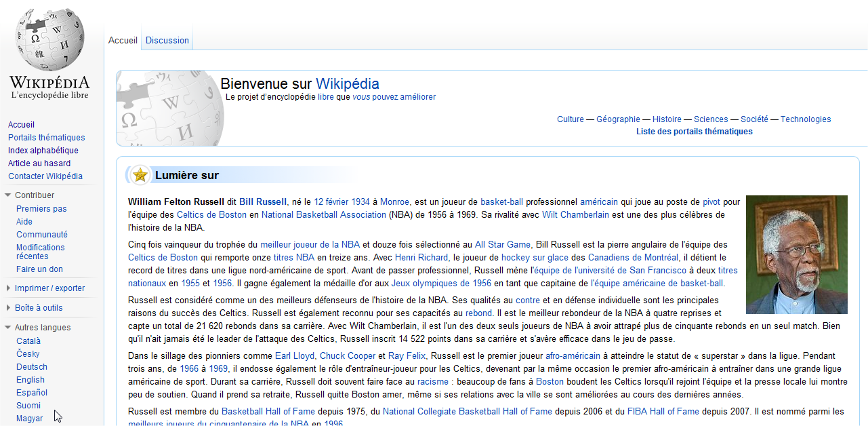
Task: Open the All Star Game link
Action: point(503,245)
